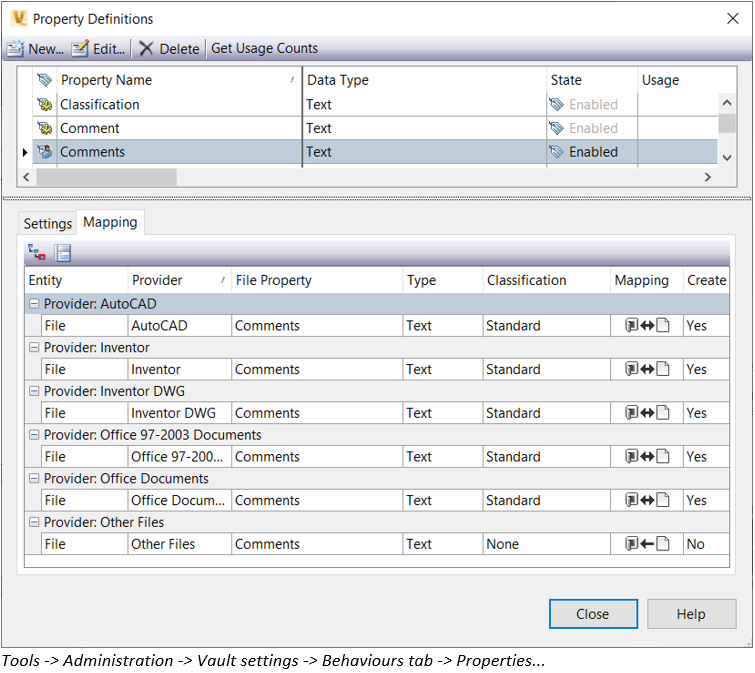Sort by the Property Name column header
This screenshot has height=673, width=755.
178,80
